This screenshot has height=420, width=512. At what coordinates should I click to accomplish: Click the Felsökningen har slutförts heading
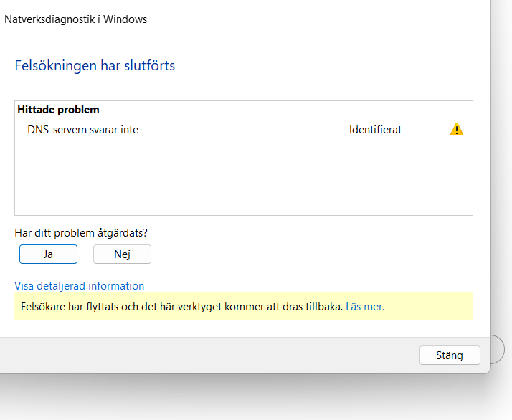(95, 65)
